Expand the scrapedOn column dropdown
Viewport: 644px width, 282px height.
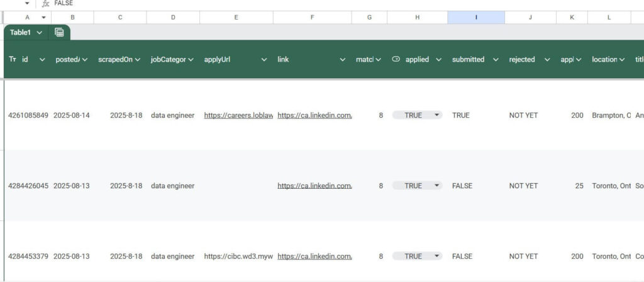137,60
